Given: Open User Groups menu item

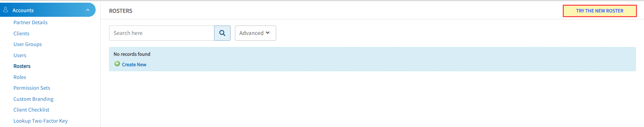Looking at the screenshot, I should (x=28, y=44).
